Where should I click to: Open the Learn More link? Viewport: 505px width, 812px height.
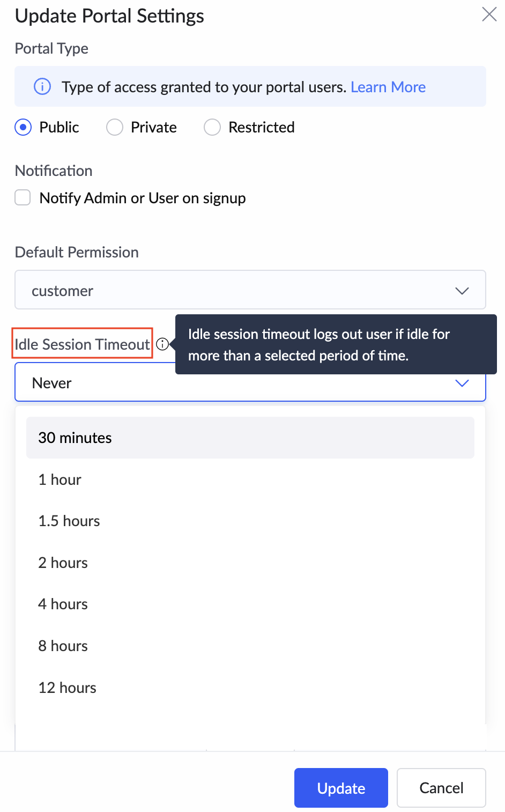click(x=388, y=87)
